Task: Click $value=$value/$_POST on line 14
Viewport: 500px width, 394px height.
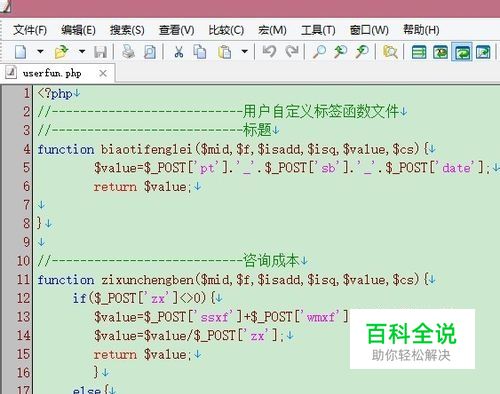Action: (165, 335)
